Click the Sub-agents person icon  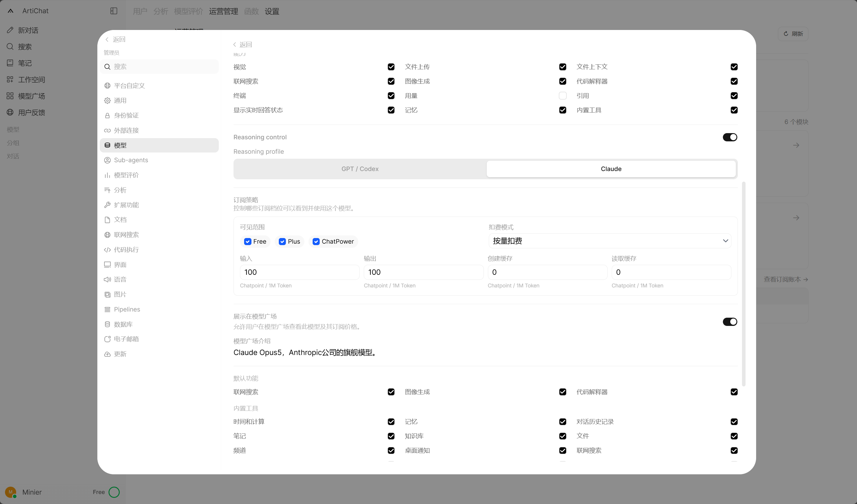(107, 160)
